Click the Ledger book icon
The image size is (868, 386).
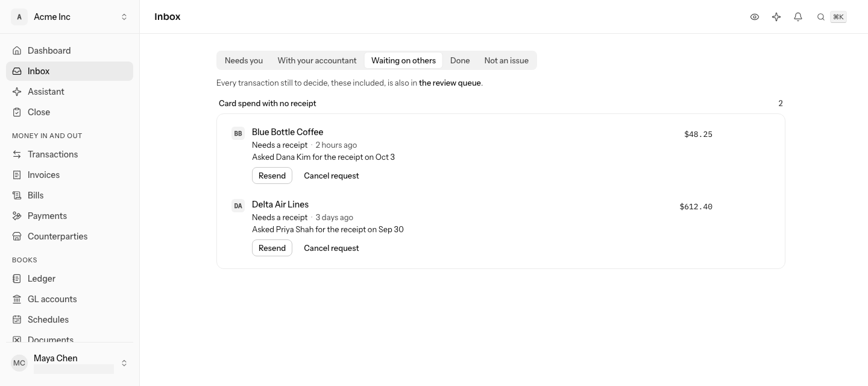[17, 279]
